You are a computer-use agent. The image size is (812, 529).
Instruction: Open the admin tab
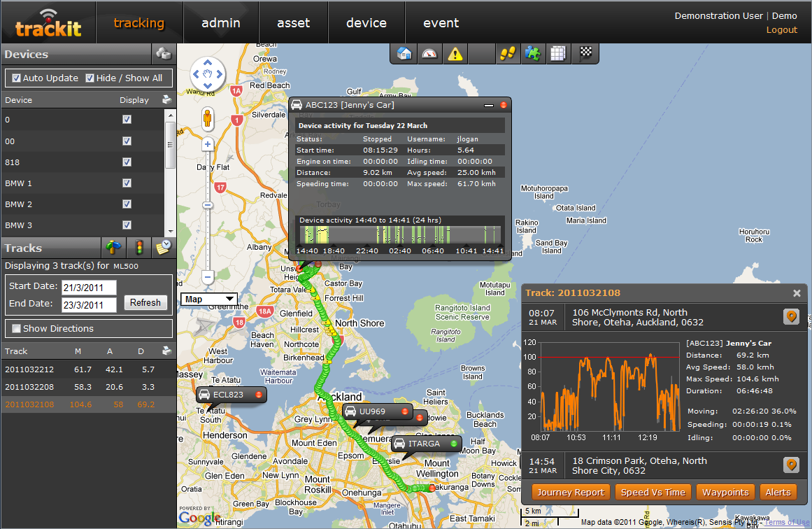220,23
